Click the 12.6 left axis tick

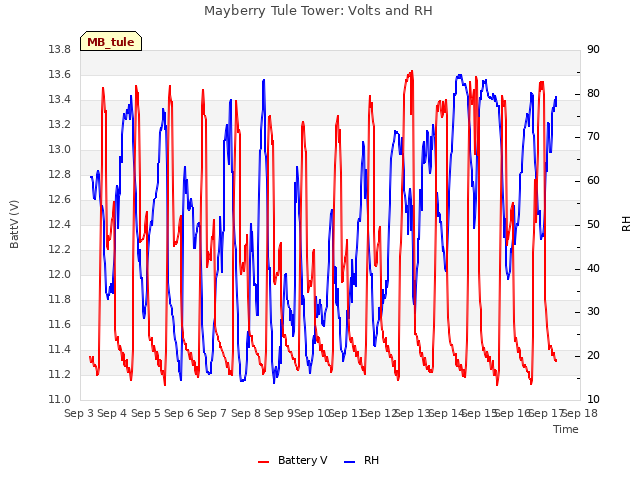coord(60,200)
